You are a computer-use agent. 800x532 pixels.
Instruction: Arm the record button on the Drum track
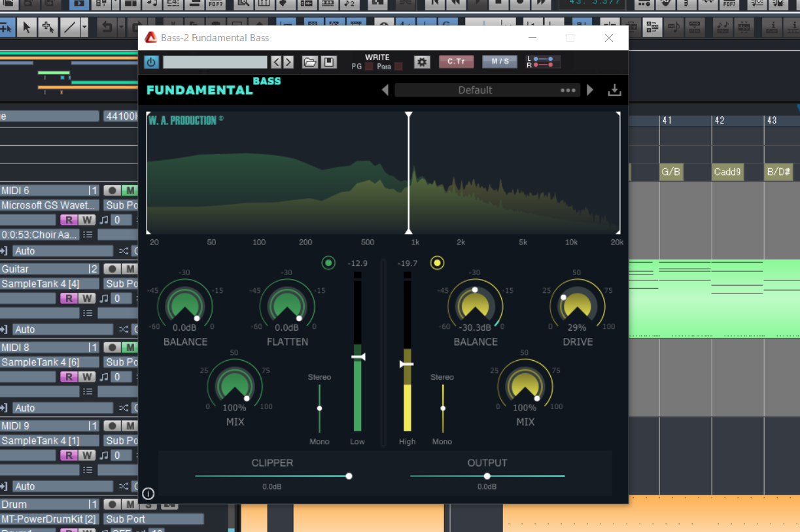(113, 505)
